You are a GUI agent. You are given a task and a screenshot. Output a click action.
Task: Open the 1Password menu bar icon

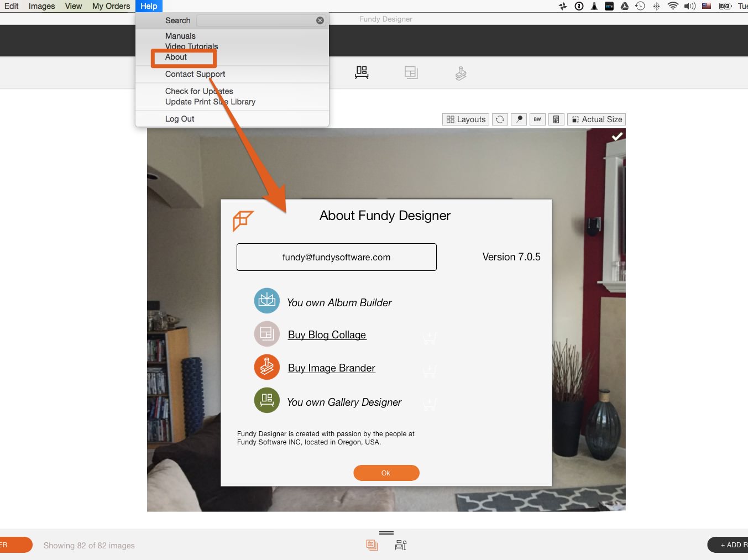coord(579,6)
